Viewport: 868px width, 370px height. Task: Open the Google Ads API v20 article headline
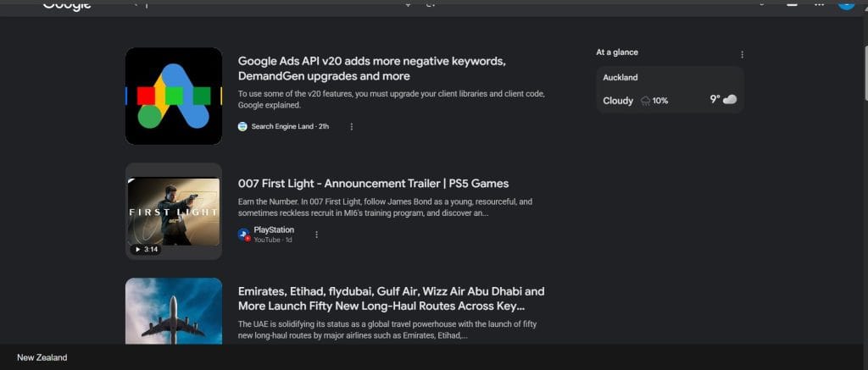[372, 69]
